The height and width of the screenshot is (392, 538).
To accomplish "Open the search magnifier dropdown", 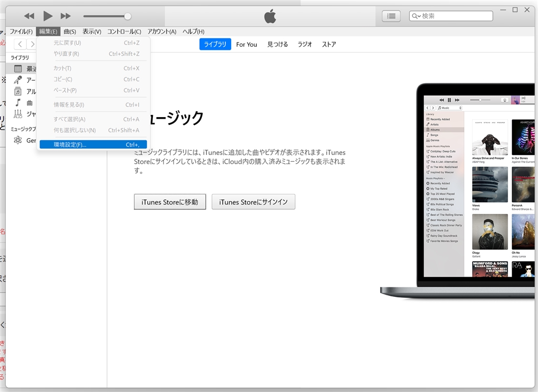I will [x=416, y=16].
